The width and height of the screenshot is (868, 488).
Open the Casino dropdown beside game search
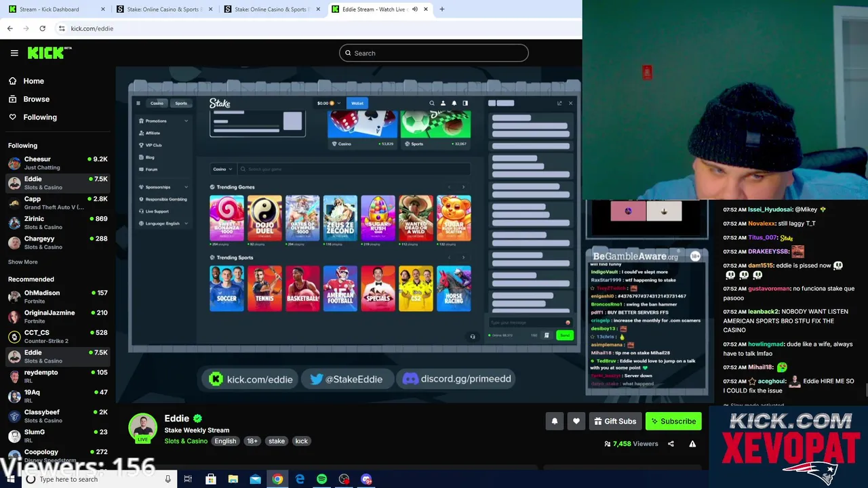click(222, 169)
